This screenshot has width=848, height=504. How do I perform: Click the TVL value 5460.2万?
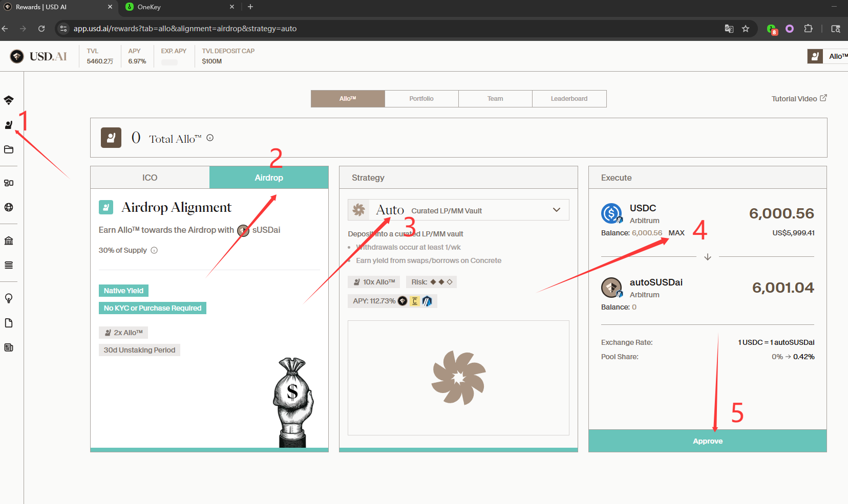pyautogui.click(x=100, y=61)
